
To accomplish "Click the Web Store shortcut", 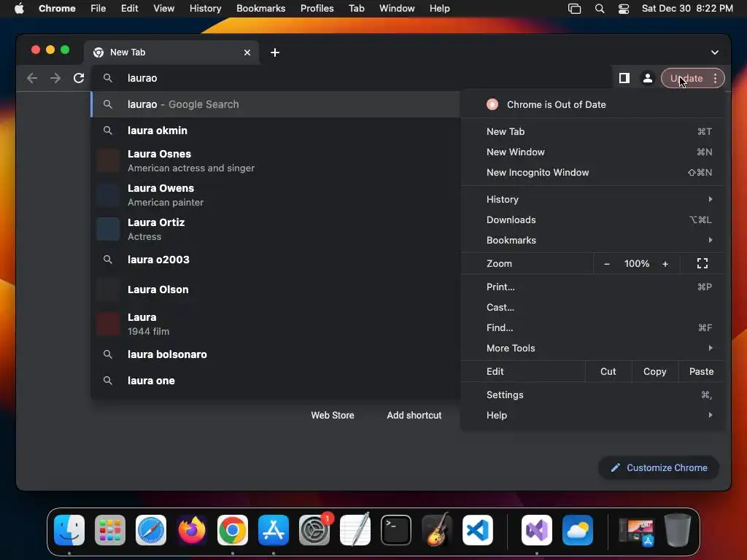I will pyautogui.click(x=333, y=415).
